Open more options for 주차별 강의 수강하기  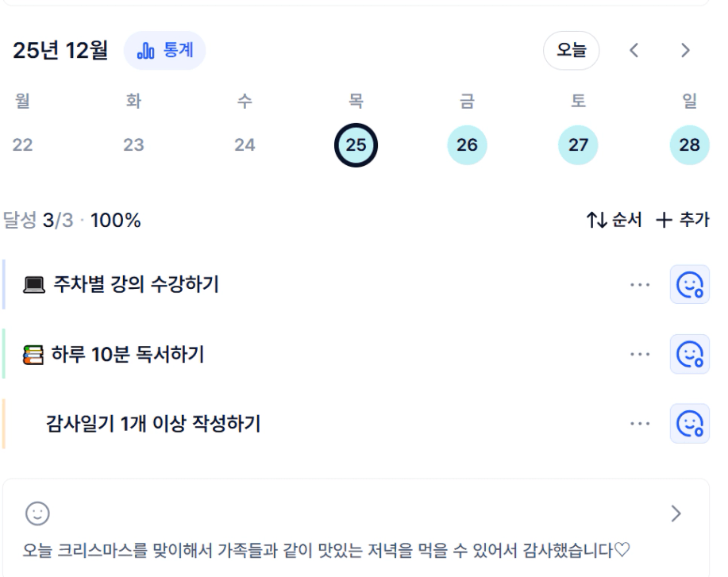(x=640, y=284)
